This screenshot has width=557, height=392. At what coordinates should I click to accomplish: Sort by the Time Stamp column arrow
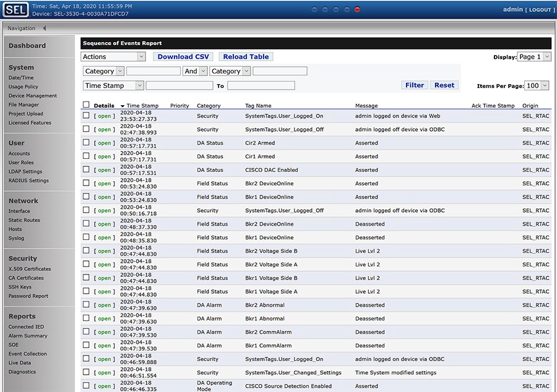(123, 106)
